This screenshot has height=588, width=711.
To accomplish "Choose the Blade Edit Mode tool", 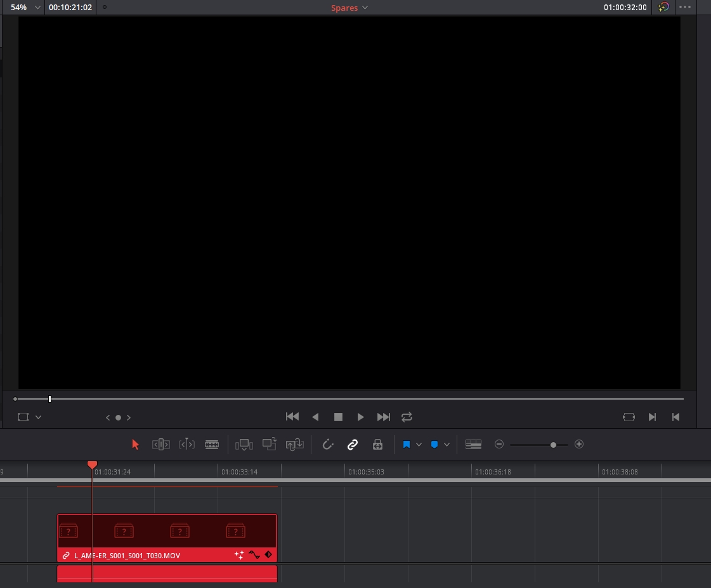I will pyautogui.click(x=212, y=445).
